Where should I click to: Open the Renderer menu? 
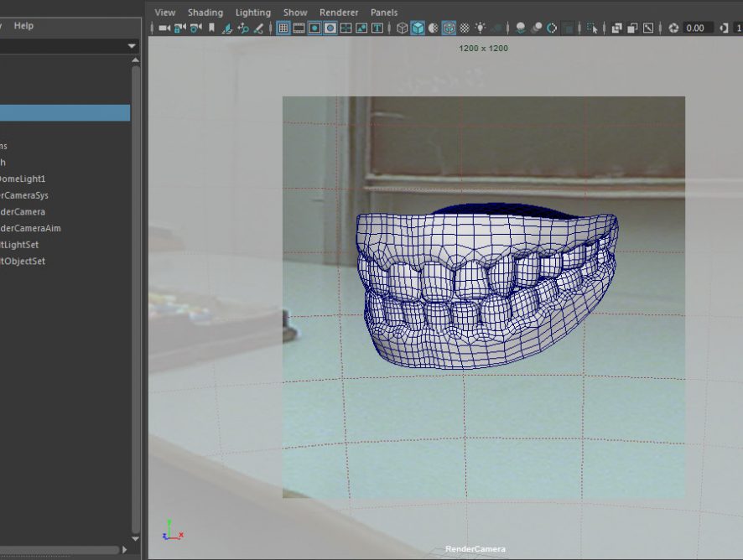click(x=339, y=13)
